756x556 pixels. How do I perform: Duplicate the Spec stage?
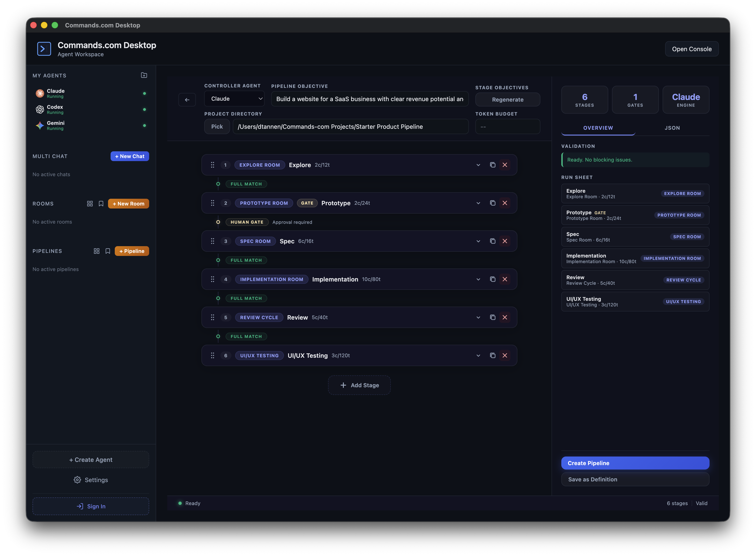click(x=493, y=241)
